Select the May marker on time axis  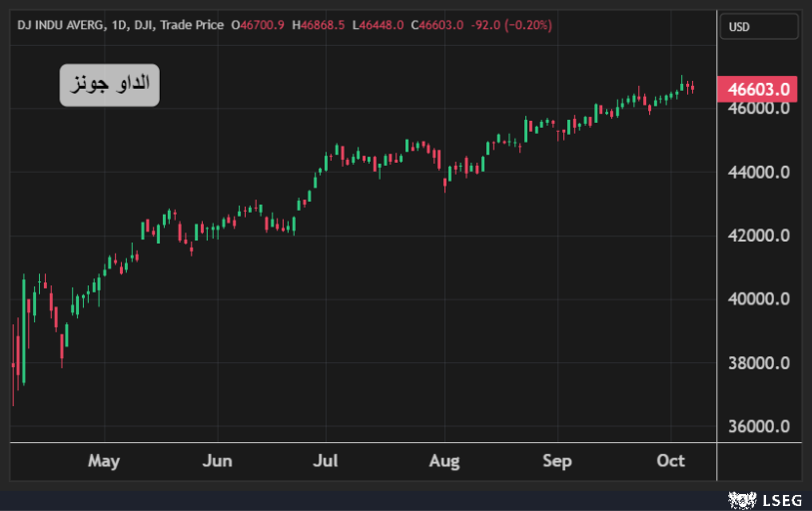point(104,460)
